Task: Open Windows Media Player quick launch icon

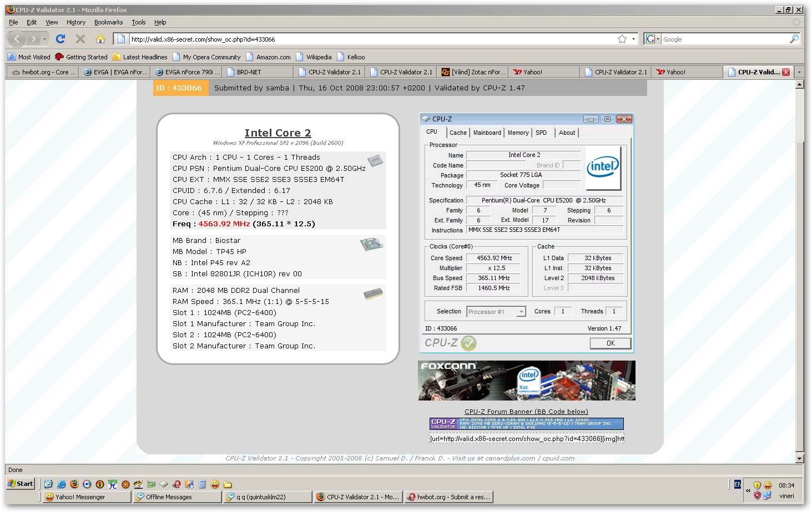Action: (87, 484)
